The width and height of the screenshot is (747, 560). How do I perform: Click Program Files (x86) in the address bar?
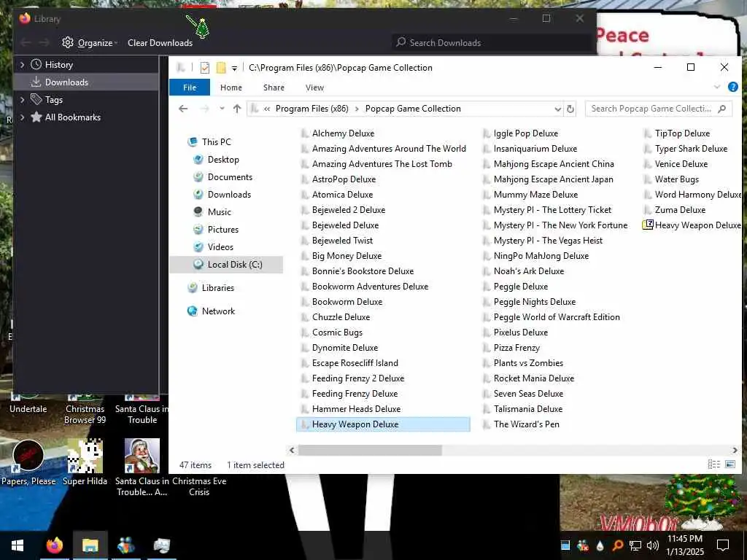[x=311, y=109]
